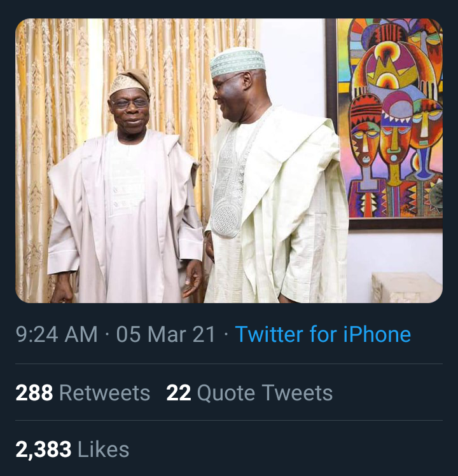Click the man wearing the brown cap
Image resolution: width=458 pixels, height=476 pixels.
[125, 188]
